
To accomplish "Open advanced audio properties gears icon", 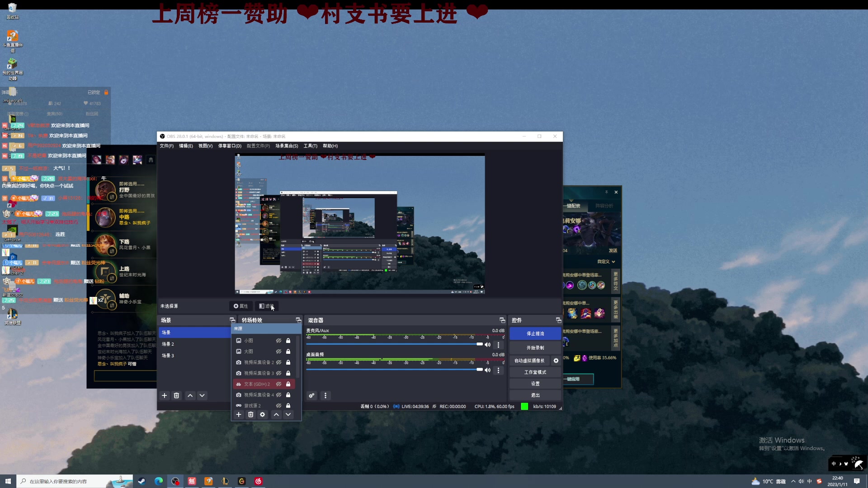I will coord(311,395).
